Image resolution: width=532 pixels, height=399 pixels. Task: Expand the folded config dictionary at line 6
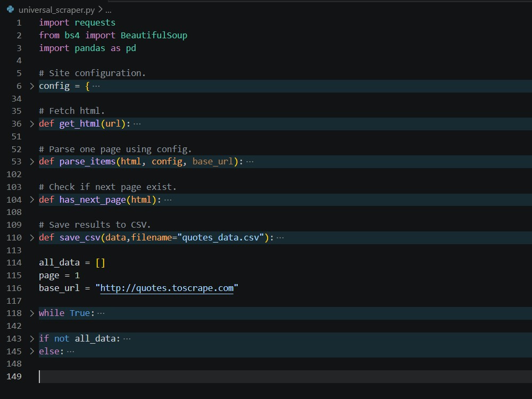32,86
